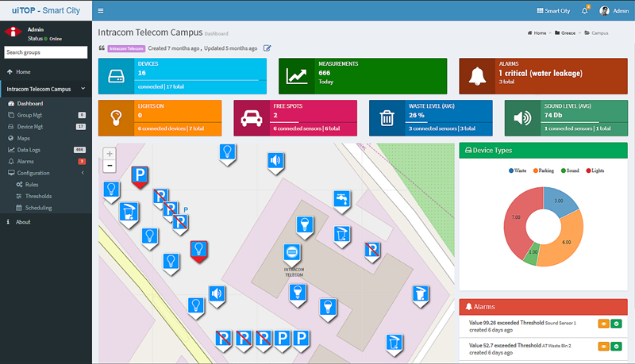
Task: Toggle Parking legend item in chart
Action: point(544,171)
